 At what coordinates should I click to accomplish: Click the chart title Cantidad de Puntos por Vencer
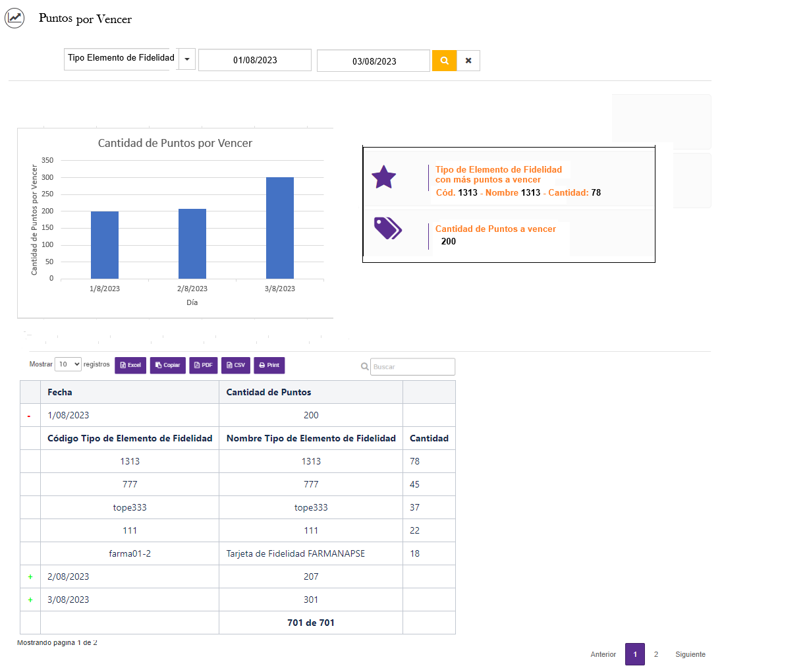click(x=175, y=143)
